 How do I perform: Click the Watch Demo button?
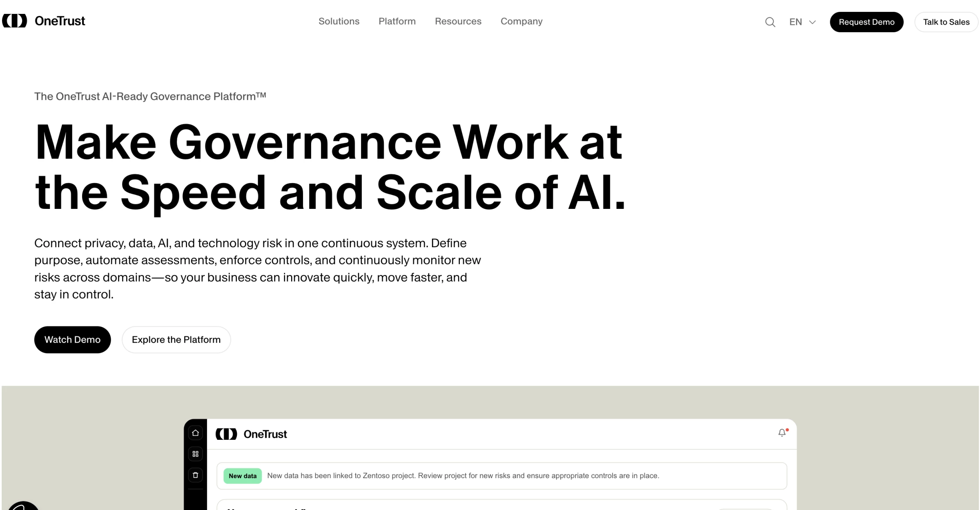point(72,339)
